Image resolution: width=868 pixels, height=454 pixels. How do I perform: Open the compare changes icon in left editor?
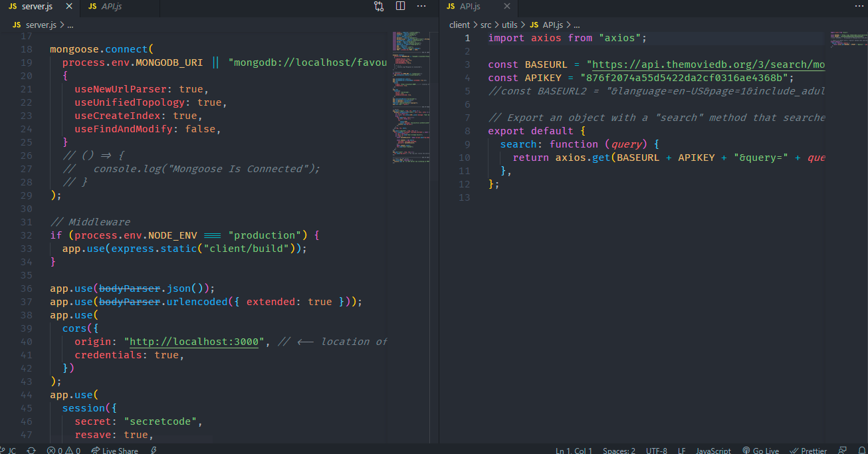pos(379,6)
